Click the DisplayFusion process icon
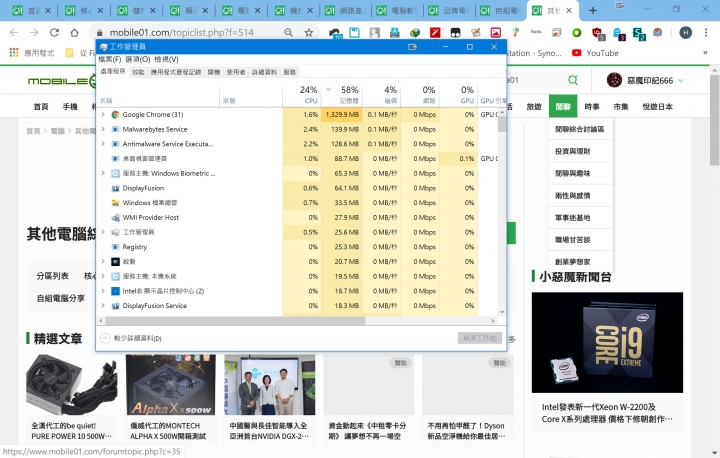Image resolution: width=720 pixels, height=458 pixels. point(115,188)
